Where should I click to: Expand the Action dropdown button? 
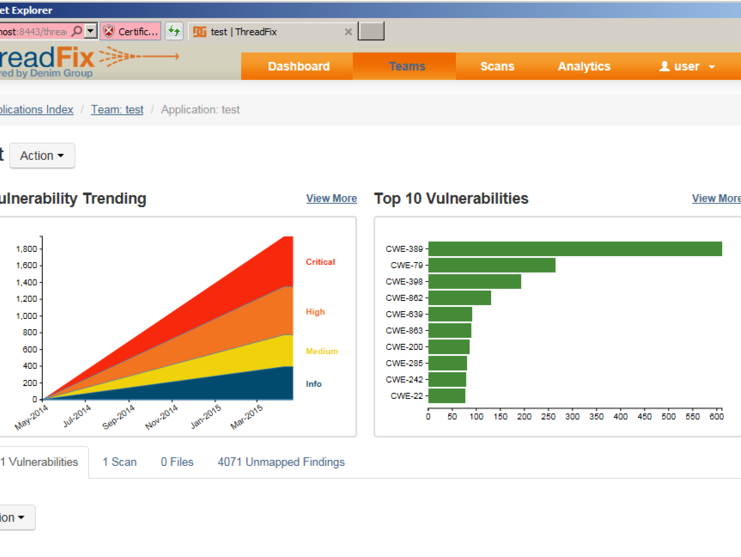42,156
